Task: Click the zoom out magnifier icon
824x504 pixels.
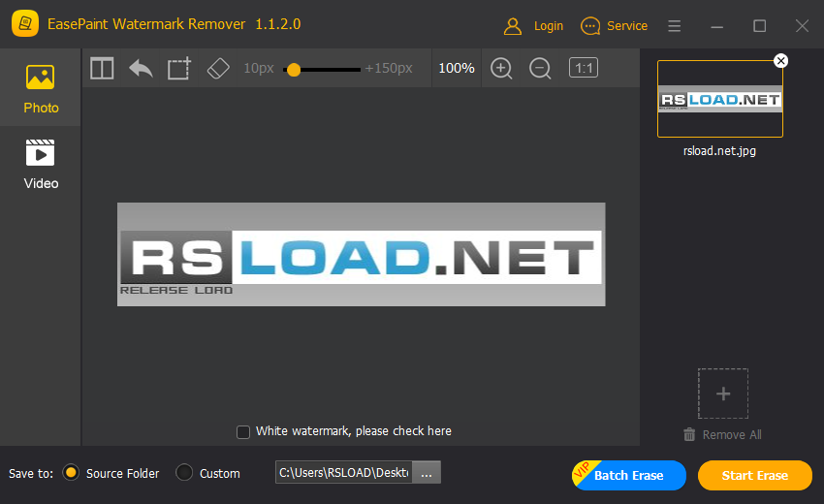Action: [540, 68]
